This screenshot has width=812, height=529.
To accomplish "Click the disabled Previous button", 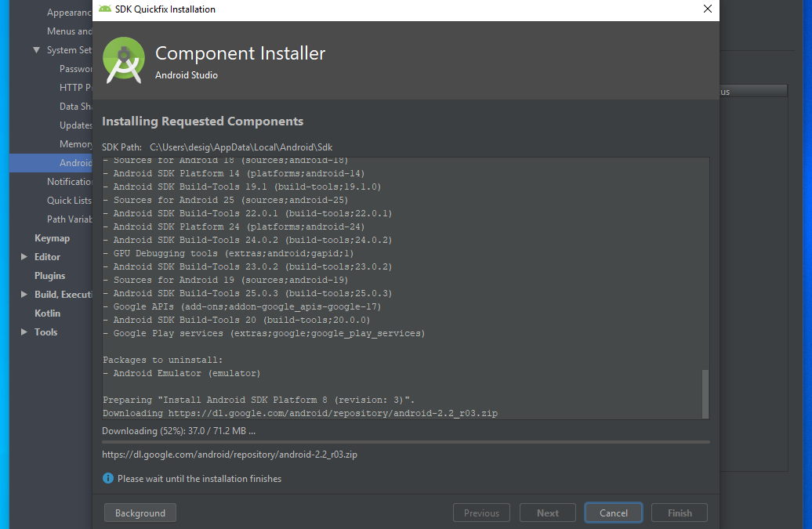I will point(481,513).
